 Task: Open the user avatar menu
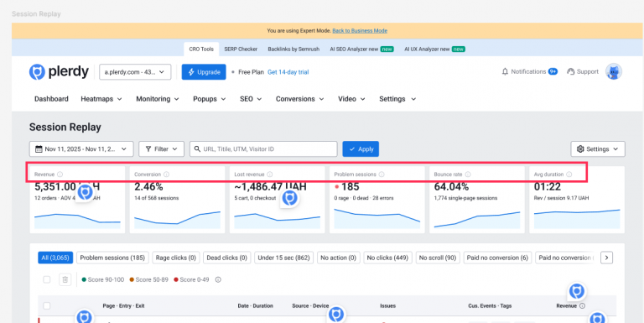click(614, 71)
